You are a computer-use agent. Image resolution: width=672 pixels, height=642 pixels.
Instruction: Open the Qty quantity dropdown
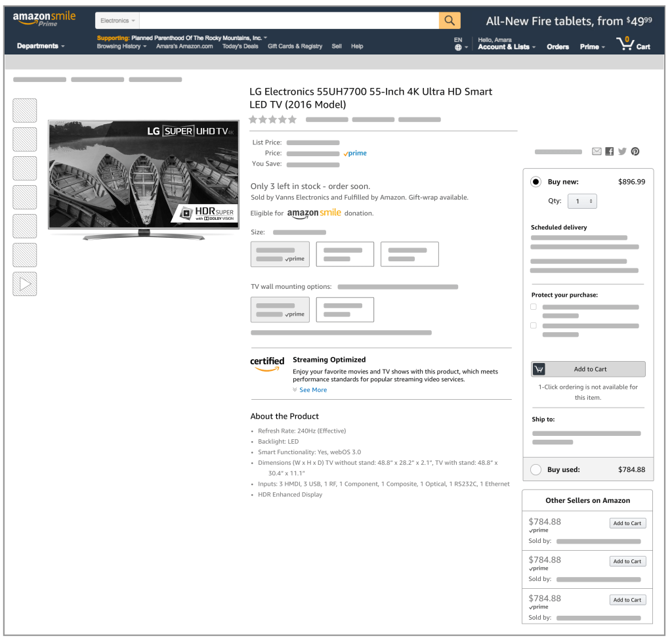tap(582, 202)
